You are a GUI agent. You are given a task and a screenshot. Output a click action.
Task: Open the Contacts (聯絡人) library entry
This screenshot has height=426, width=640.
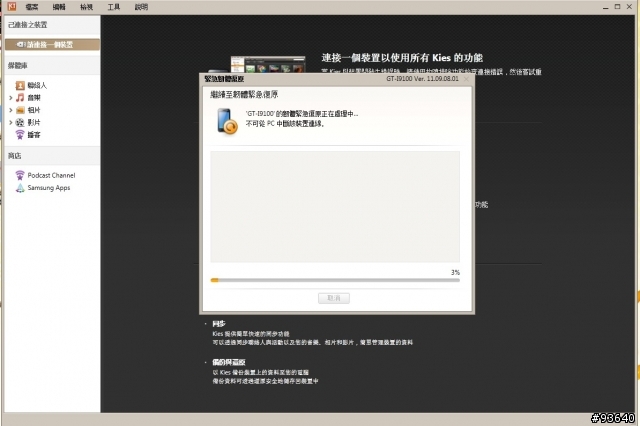[37, 85]
